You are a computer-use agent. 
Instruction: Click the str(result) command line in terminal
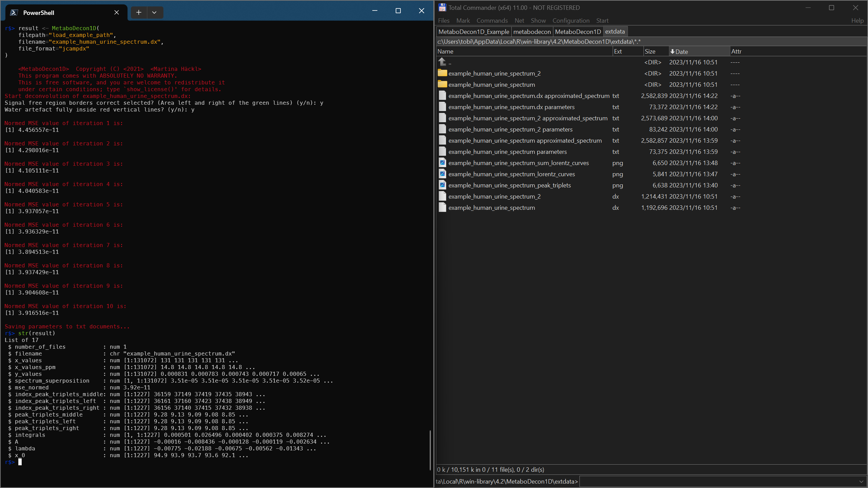pyautogui.click(x=37, y=333)
